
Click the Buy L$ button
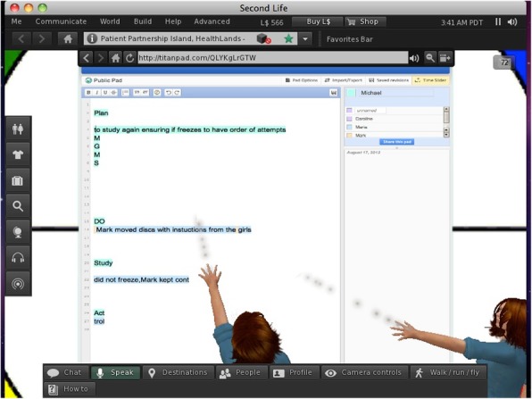coord(318,21)
